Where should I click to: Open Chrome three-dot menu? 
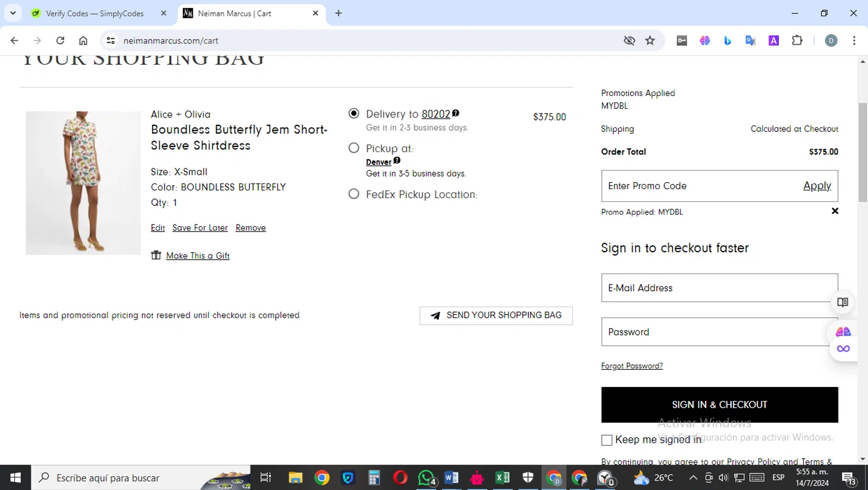(x=854, y=40)
